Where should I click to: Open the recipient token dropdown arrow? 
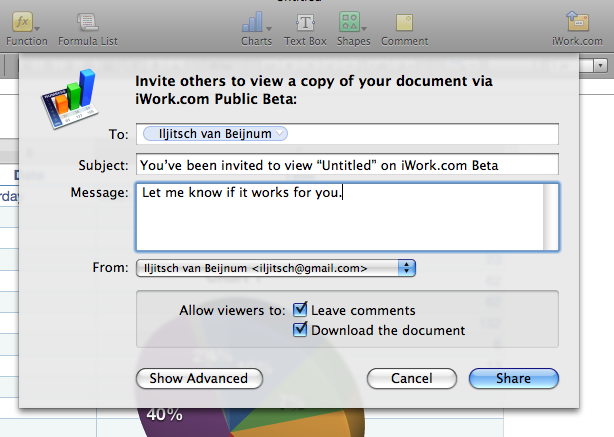pyautogui.click(x=280, y=134)
